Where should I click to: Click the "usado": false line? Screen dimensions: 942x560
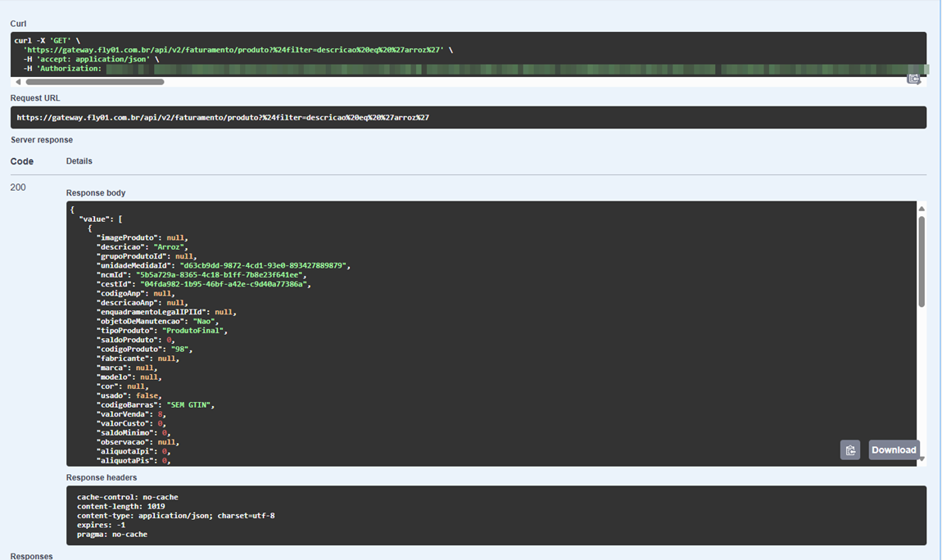(129, 395)
